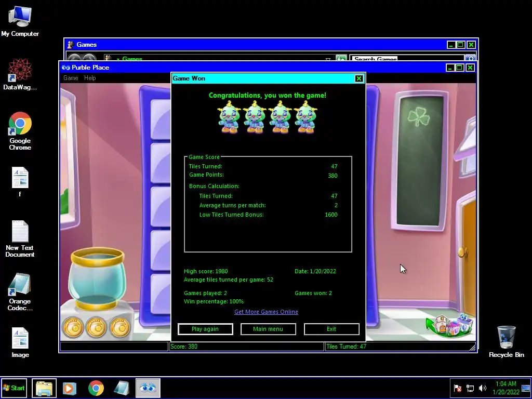This screenshot has width=532, height=399.
Task: Click the third gold sneak peek coin
Action: pyautogui.click(x=120, y=327)
